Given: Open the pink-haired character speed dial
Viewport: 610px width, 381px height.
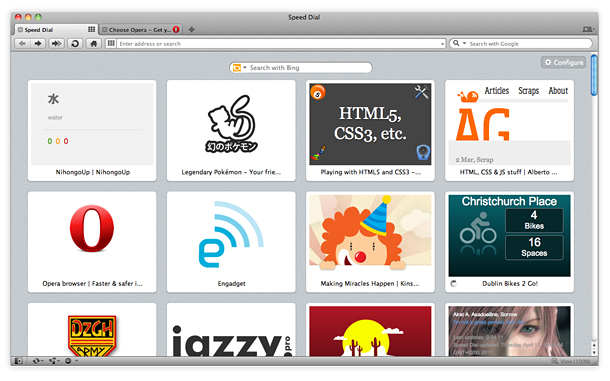Looking at the screenshot, I should tap(509, 330).
